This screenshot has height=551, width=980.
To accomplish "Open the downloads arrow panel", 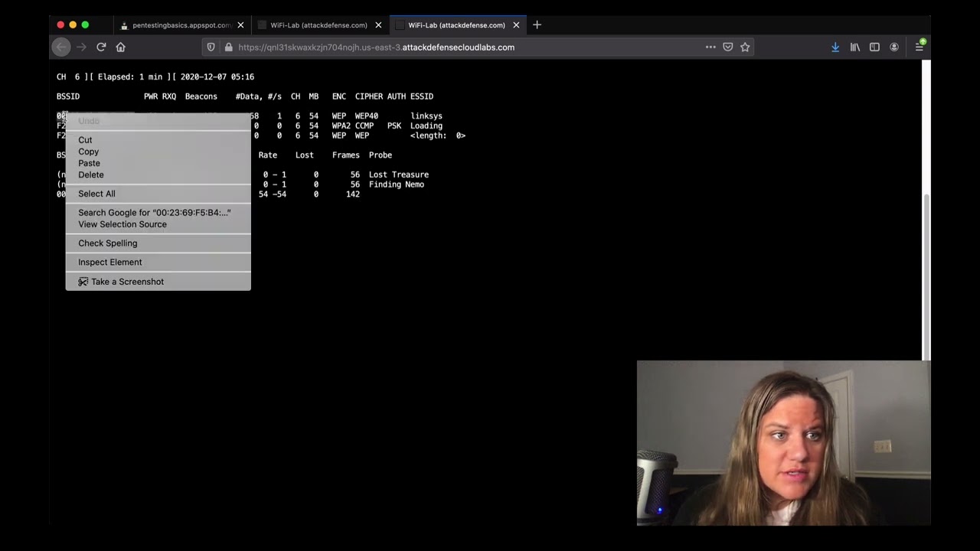I will coord(835,47).
